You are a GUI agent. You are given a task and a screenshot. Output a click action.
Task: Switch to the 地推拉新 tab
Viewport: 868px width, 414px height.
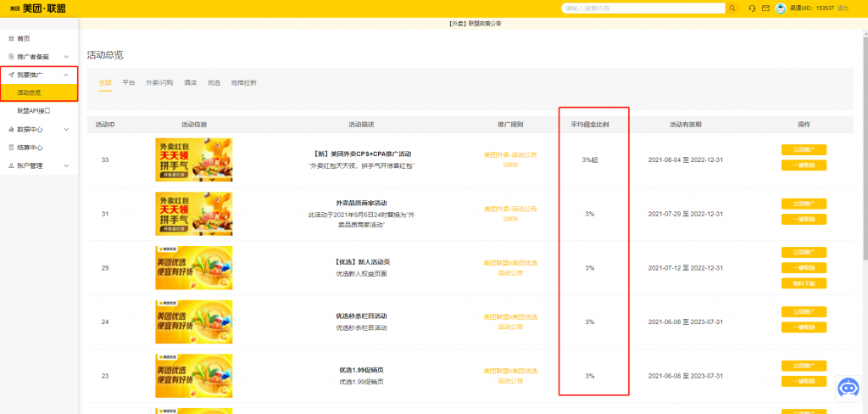click(x=243, y=82)
